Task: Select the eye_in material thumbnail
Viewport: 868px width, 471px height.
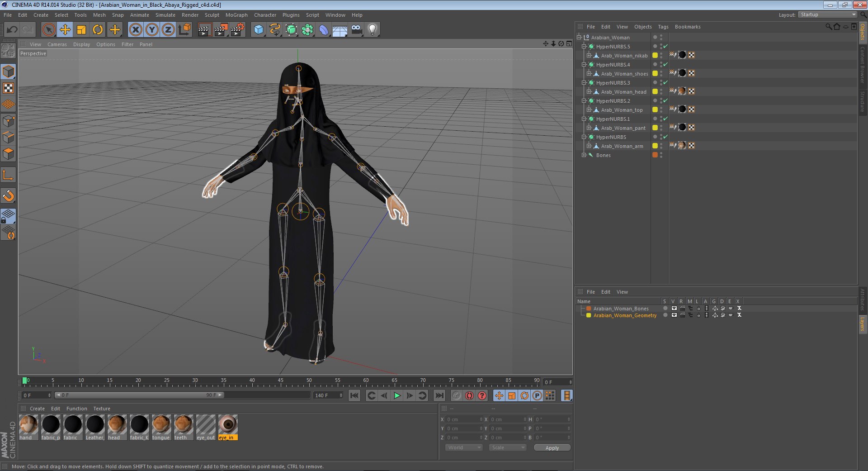Action: tap(228, 428)
